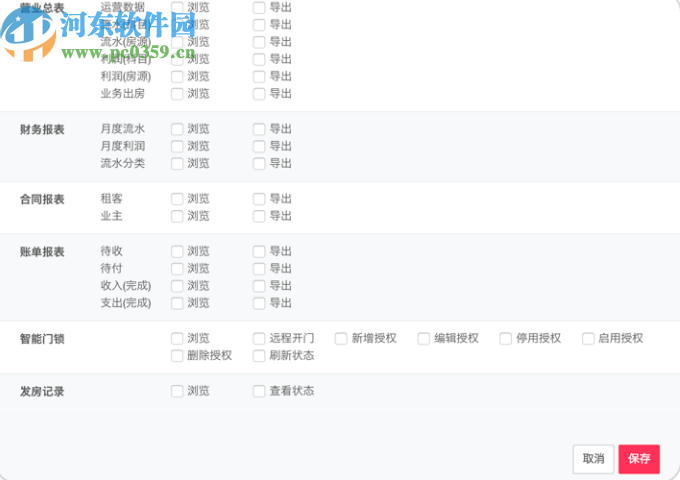Check 导出 in the 流水分类 row

(x=259, y=164)
